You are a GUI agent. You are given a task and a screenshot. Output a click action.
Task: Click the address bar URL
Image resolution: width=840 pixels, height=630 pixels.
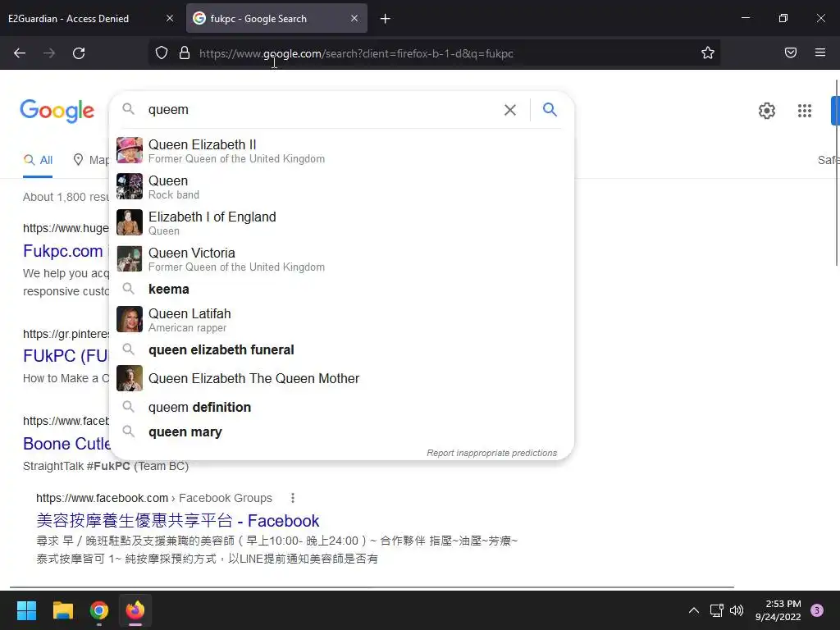click(356, 53)
